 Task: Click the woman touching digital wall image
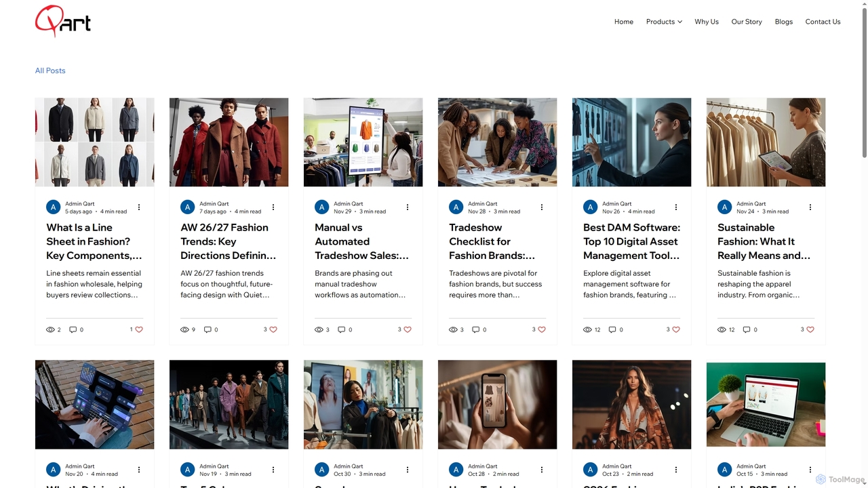click(632, 142)
